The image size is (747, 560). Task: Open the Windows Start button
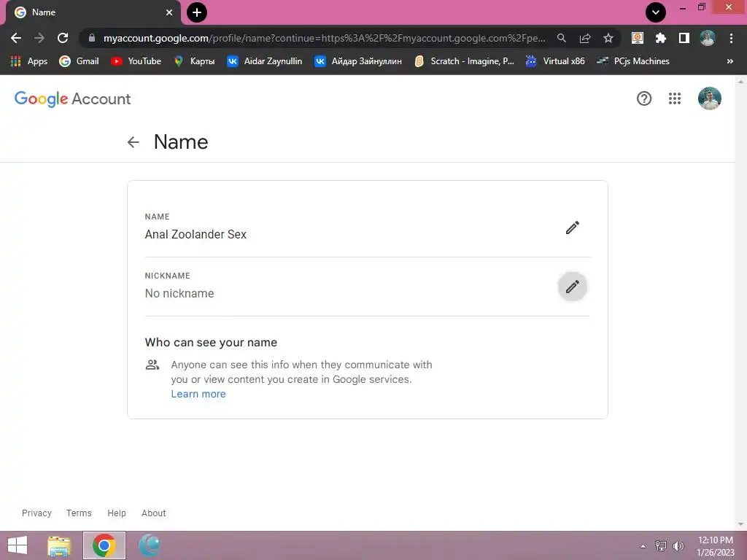click(x=18, y=545)
